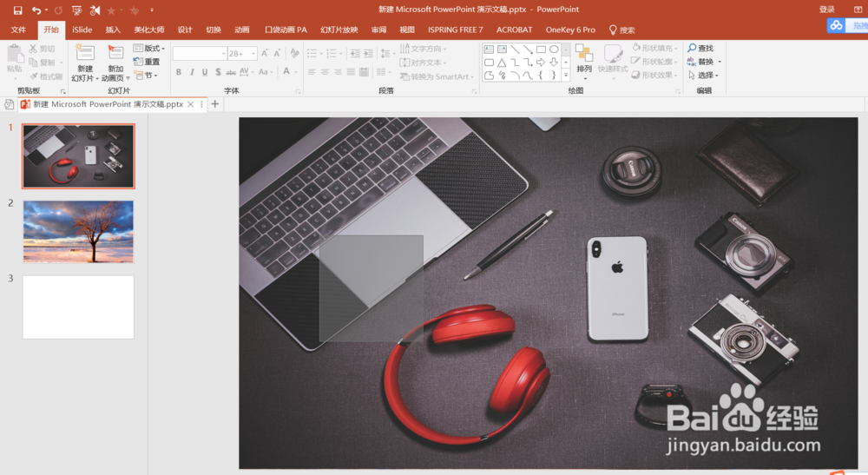Select the right arrow shape

[540, 63]
